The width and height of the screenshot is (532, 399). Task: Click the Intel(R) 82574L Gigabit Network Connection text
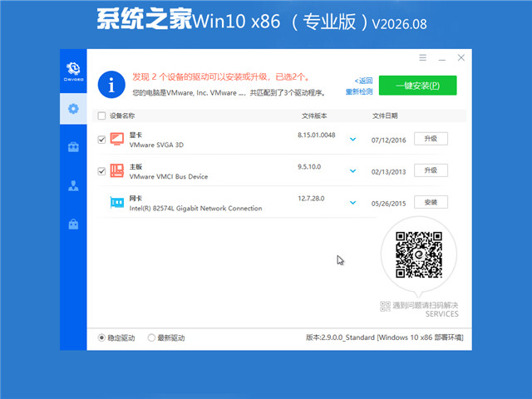[196, 209]
